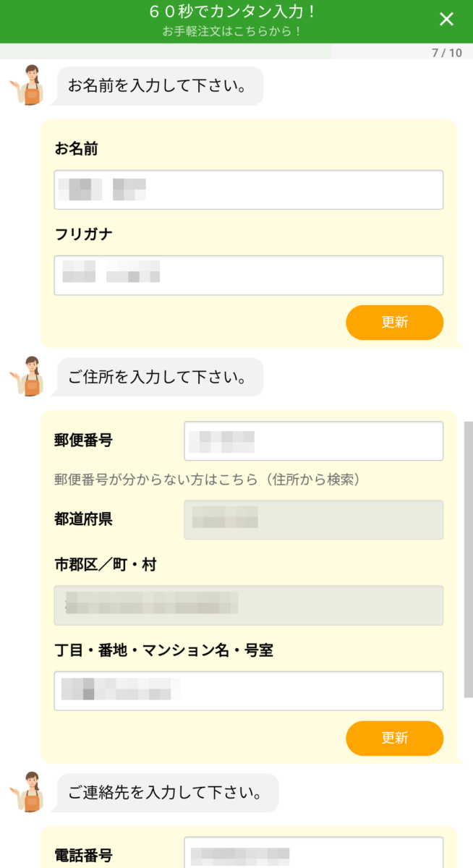Focus the 丁目・番地・マンション名・号室 field
This screenshot has width=473, height=868.
(x=248, y=691)
